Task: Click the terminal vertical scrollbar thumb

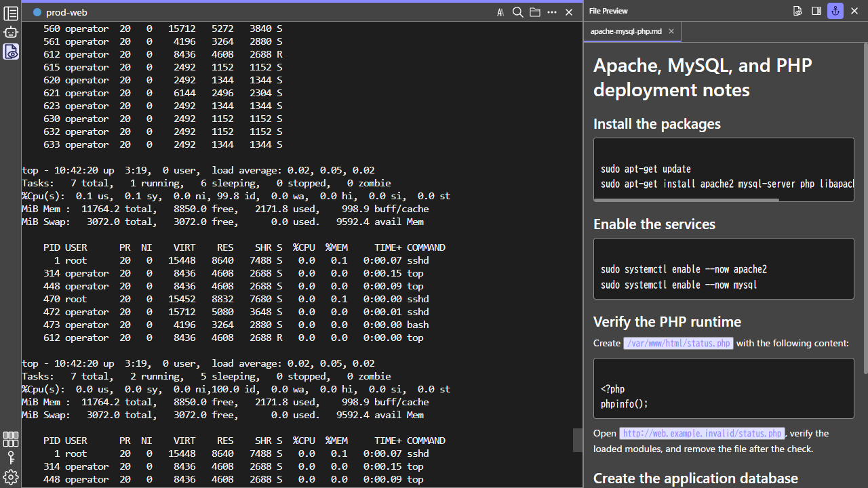Action: pyautogui.click(x=578, y=440)
